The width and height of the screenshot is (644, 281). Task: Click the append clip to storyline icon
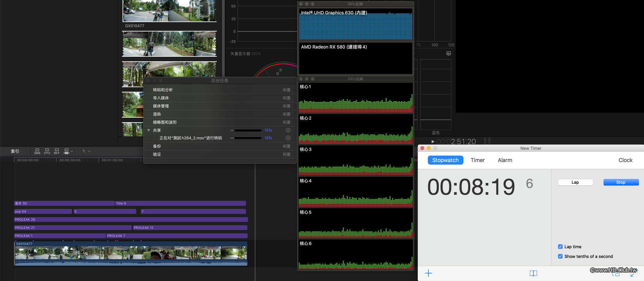point(57,151)
